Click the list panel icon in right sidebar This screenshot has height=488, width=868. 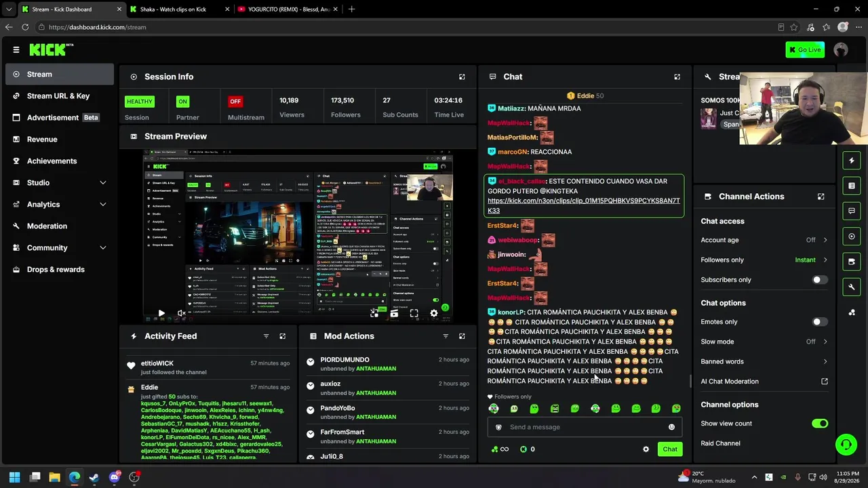point(852,186)
